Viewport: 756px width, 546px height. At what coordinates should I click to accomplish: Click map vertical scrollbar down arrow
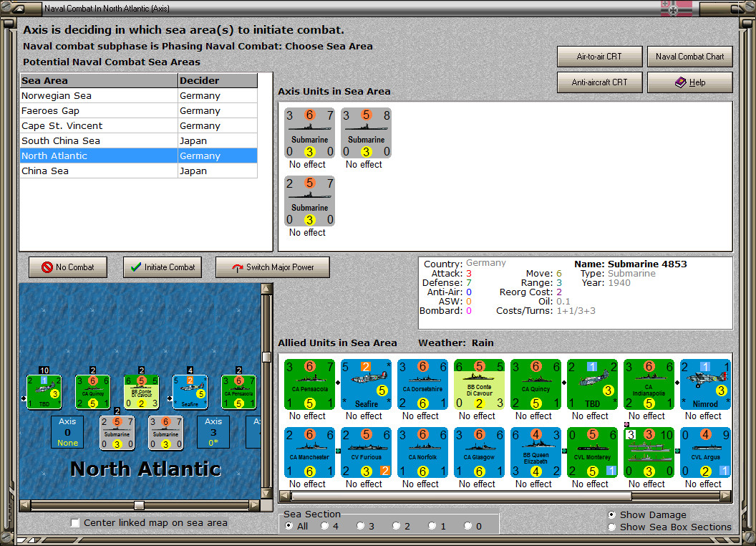[266, 494]
